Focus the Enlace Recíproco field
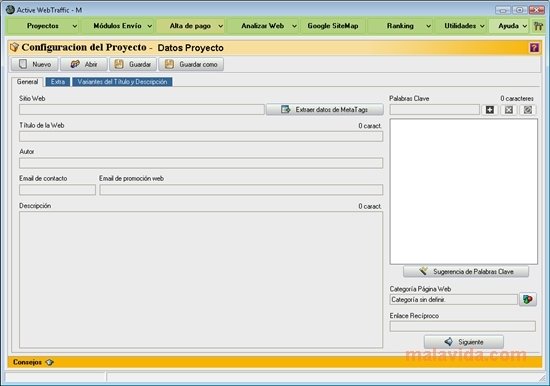This screenshot has height=386, width=550. (463, 326)
